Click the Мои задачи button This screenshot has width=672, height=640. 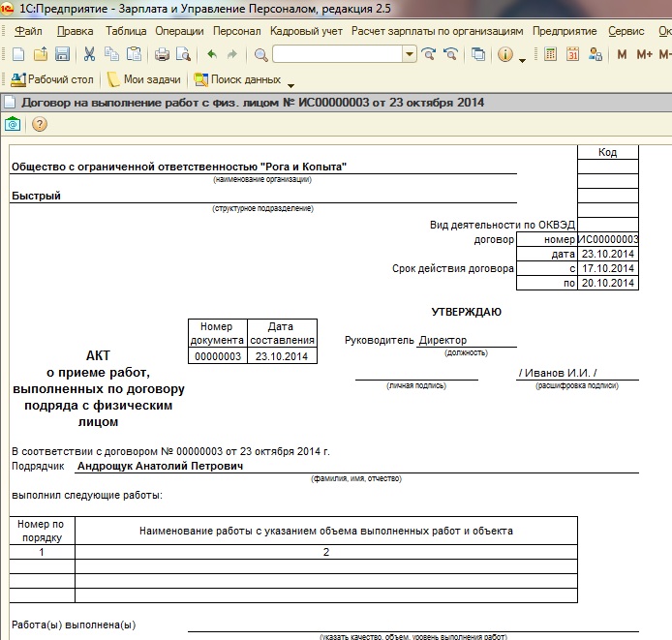point(146,79)
